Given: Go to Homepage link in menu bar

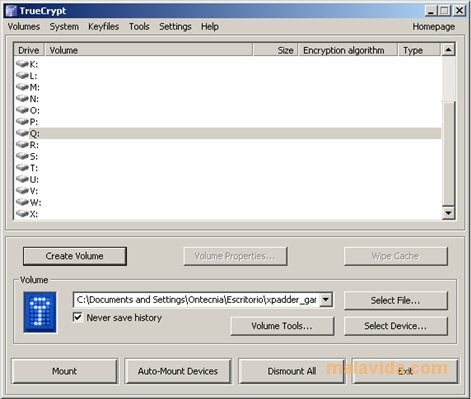Looking at the screenshot, I should pos(433,27).
